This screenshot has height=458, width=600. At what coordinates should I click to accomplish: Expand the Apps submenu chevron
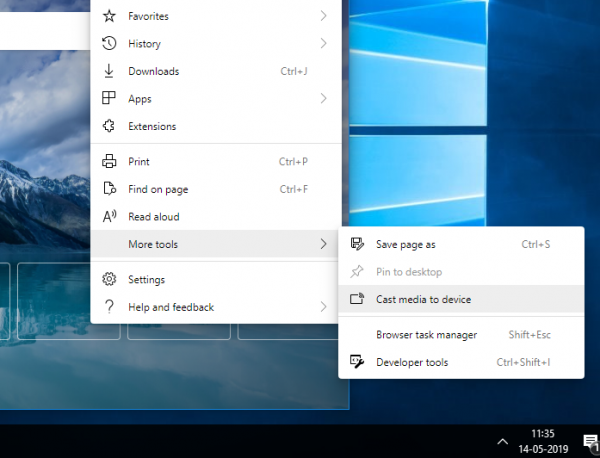[x=323, y=99]
